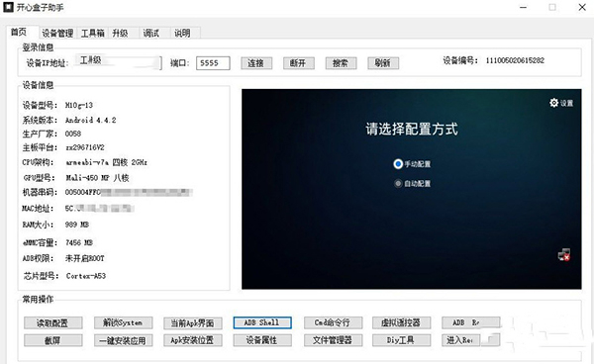
Task: Open the 设备管理 tab
Action: click(x=57, y=33)
